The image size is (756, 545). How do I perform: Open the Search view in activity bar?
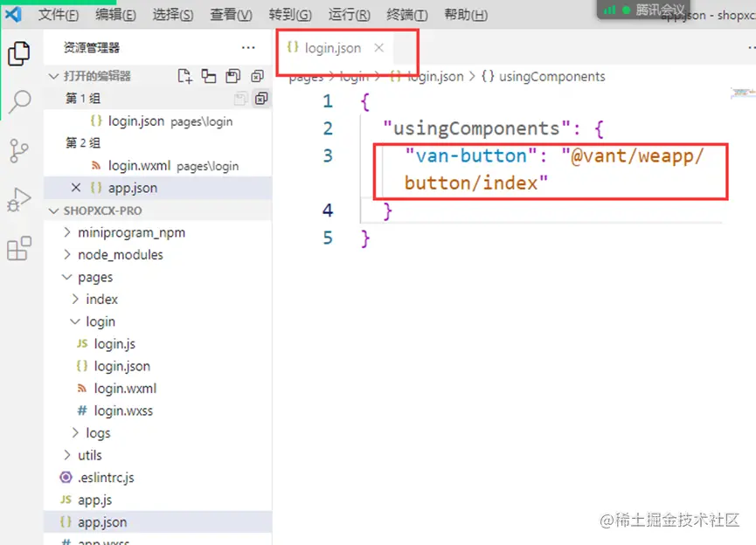[20, 100]
